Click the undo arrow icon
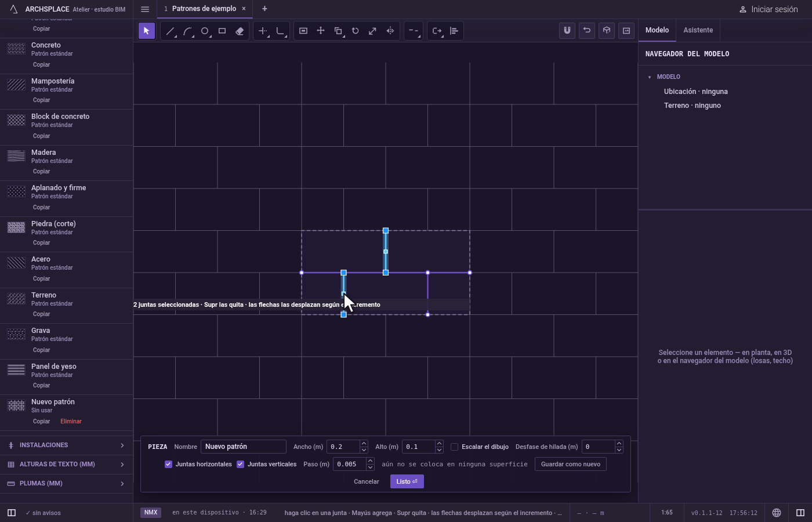Image resolution: width=812 pixels, height=522 pixels. (x=587, y=31)
